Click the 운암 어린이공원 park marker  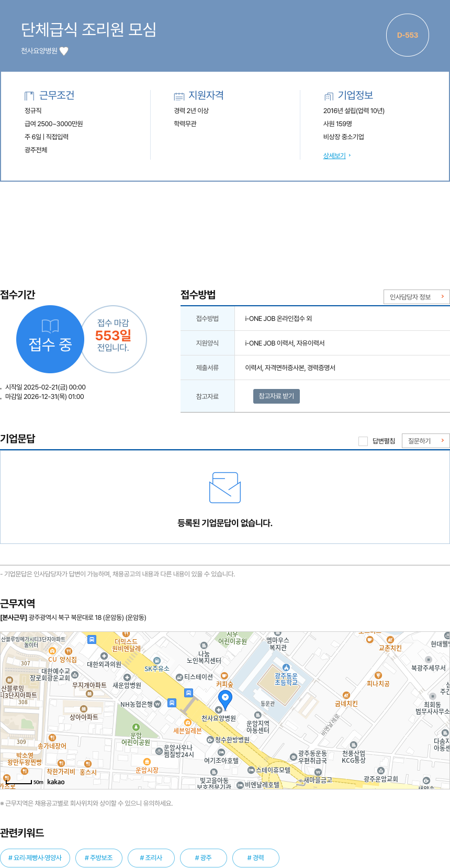[136, 727]
